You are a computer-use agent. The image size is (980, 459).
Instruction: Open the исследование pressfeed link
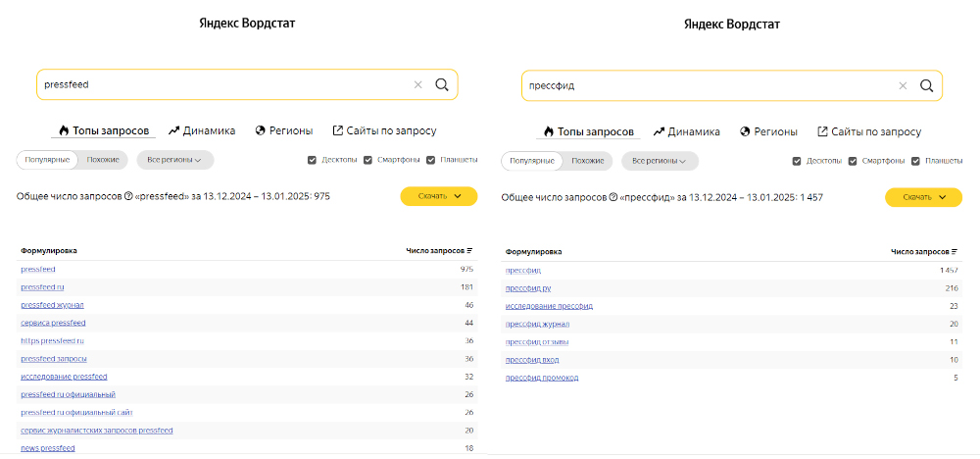point(64,377)
